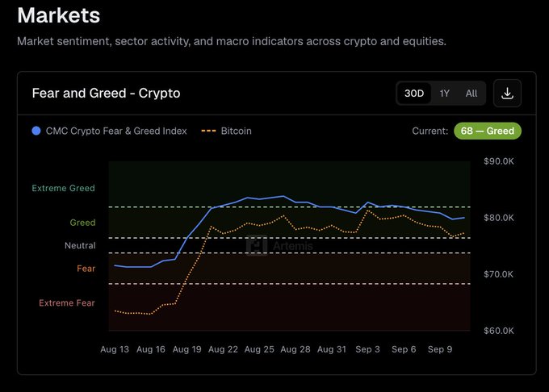Toggle the Bitcoin legend series
This screenshot has height=392, width=549.
tap(226, 131)
